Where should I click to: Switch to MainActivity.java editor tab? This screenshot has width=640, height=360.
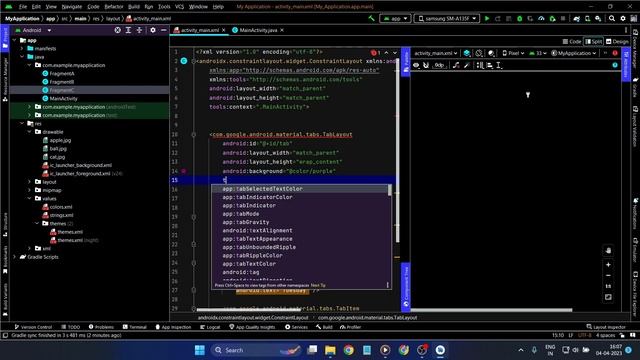coord(258,30)
